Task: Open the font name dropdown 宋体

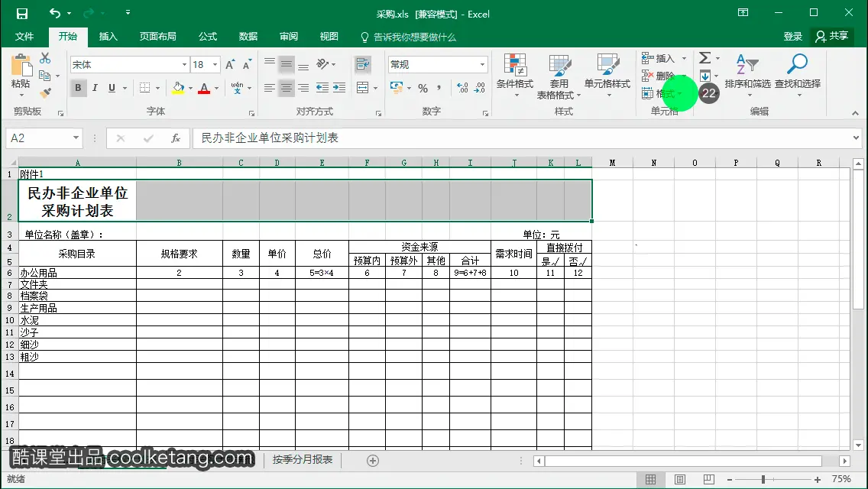Action: pos(184,65)
